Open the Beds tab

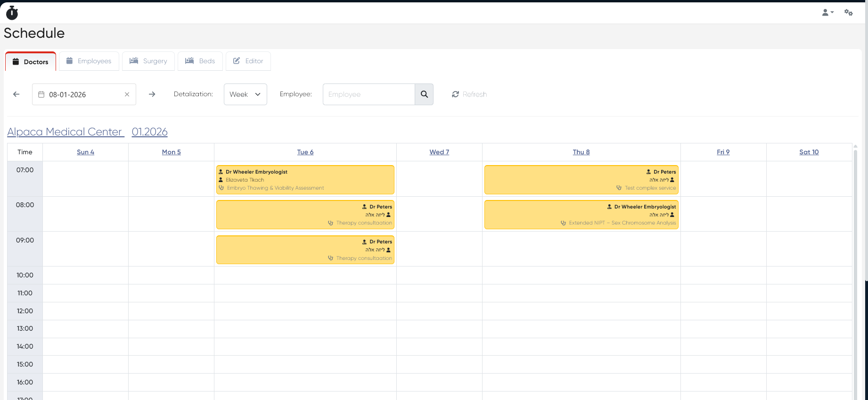200,61
